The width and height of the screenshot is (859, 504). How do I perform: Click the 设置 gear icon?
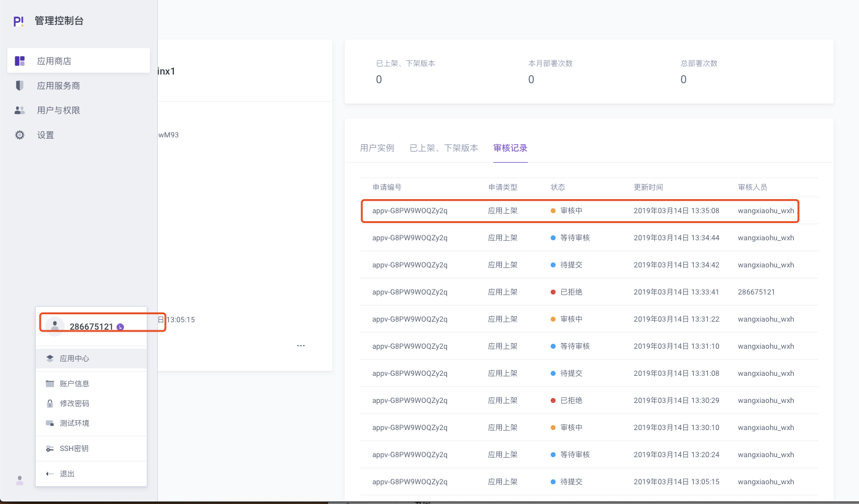tap(20, 135)
